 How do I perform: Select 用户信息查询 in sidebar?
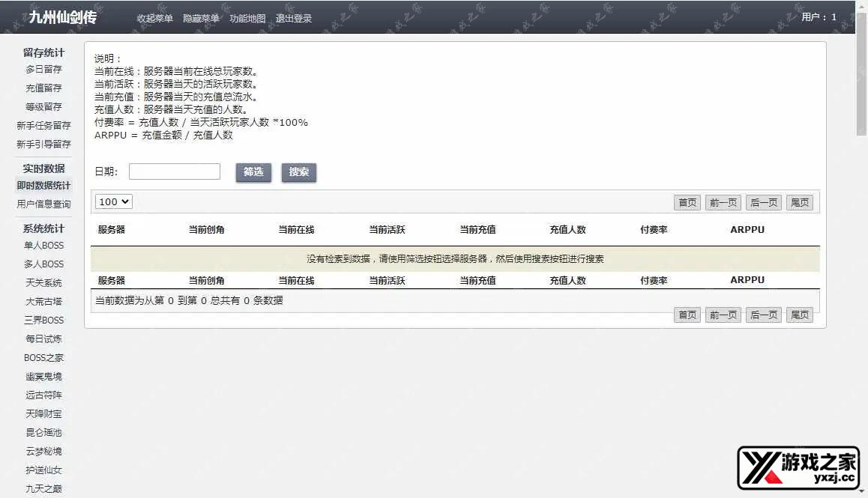pos(43,204)
